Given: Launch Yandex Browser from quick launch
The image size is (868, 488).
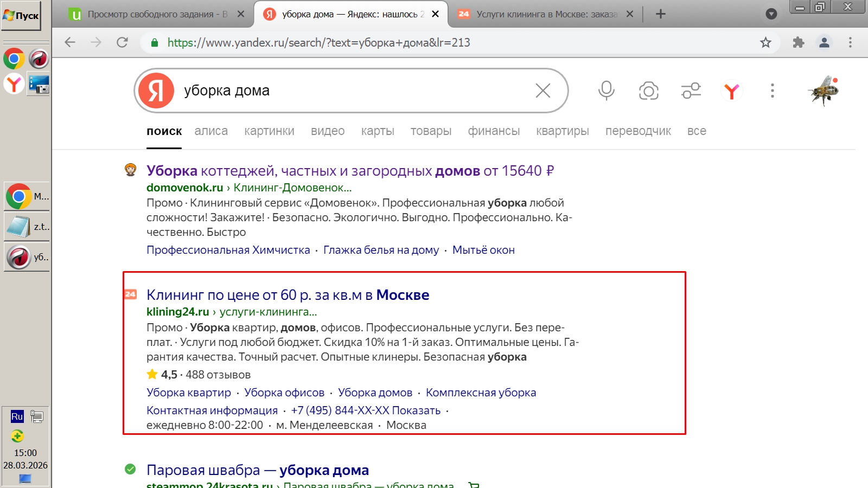Looking at the screenshot, I should point(14,84).
